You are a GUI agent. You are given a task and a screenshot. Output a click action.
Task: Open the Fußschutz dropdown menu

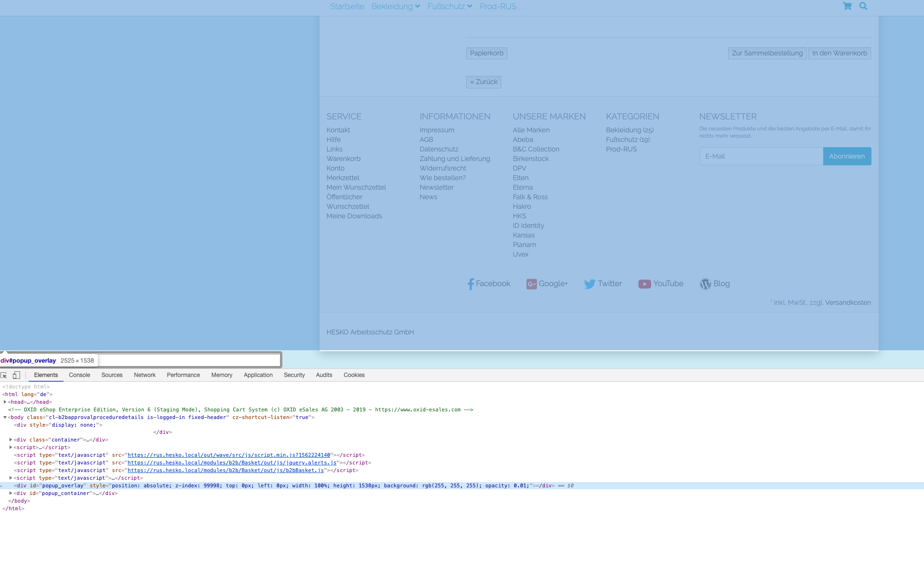pyautogui.click(x=450, y=6)
